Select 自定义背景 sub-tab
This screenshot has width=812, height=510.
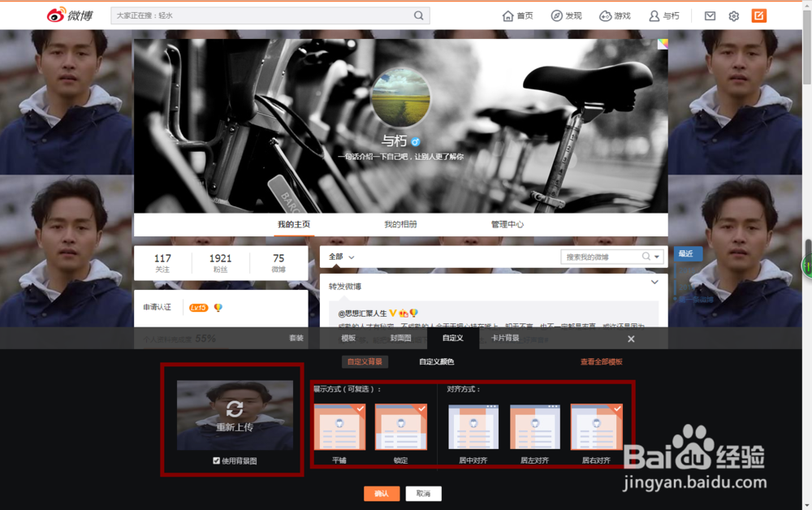365,361
